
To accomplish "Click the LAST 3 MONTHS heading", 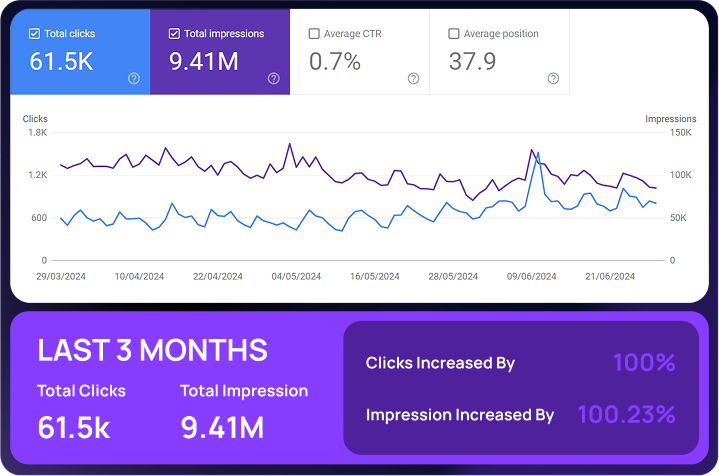I will point(152,350).
